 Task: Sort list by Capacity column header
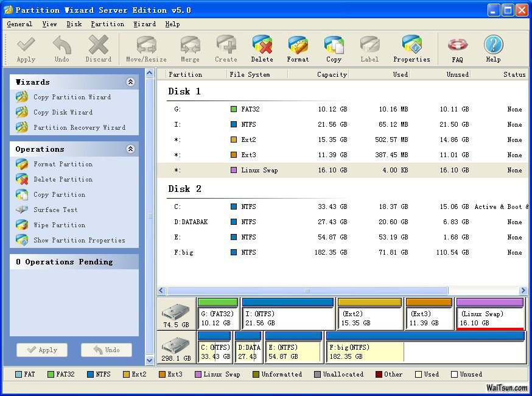(332, 74)
